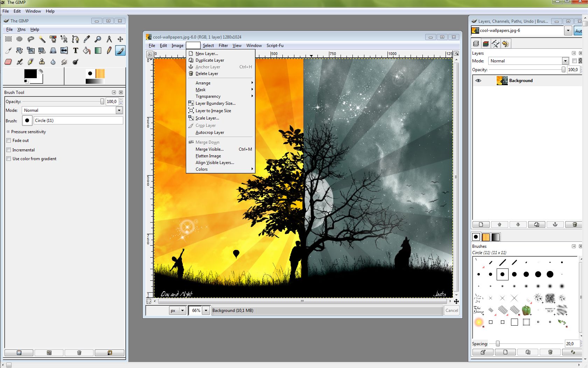Click the Cancel button in status bar
This screenshot has width=588, height=368.
point(452,311)
